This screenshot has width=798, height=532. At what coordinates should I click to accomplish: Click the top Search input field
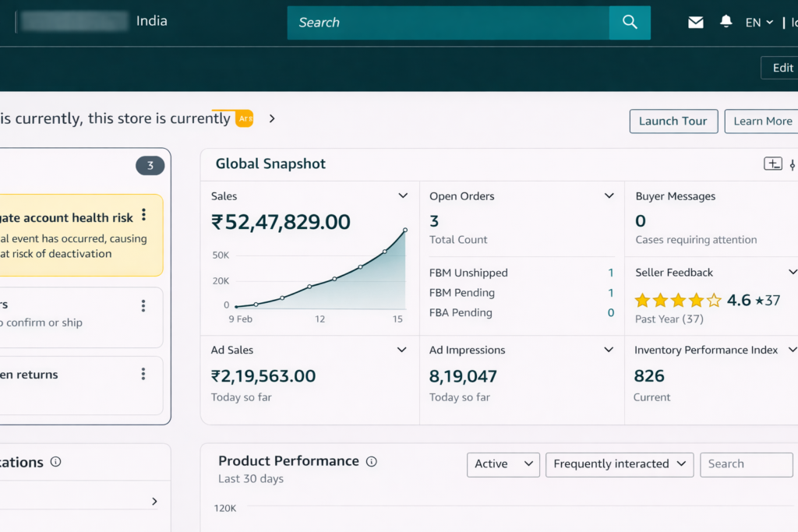pyautogui.click(x=448, y=23)
